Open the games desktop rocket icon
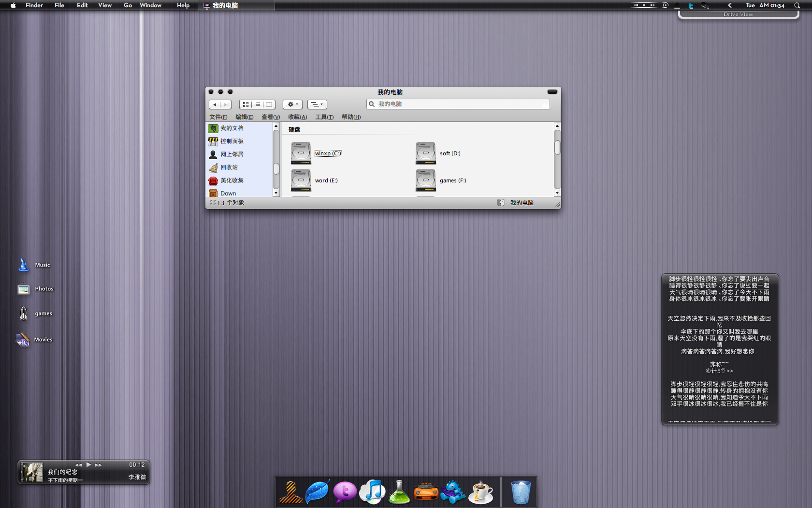 24,314
